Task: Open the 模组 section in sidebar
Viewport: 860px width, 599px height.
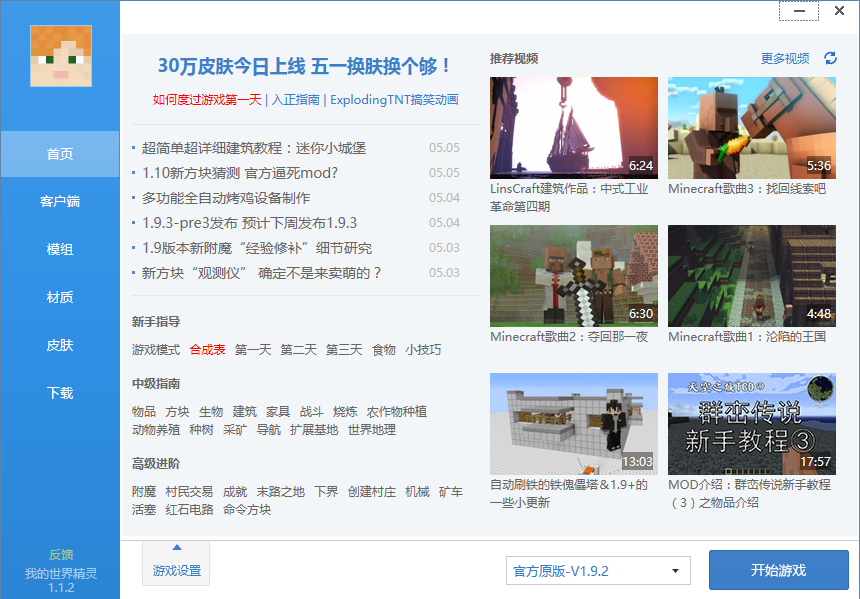Action: point(59,249)
